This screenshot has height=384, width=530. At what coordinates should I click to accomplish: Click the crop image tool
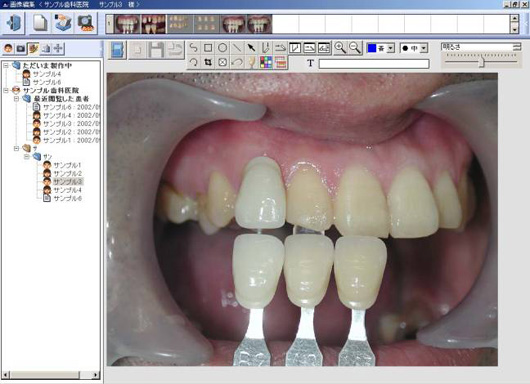point(208,63)
